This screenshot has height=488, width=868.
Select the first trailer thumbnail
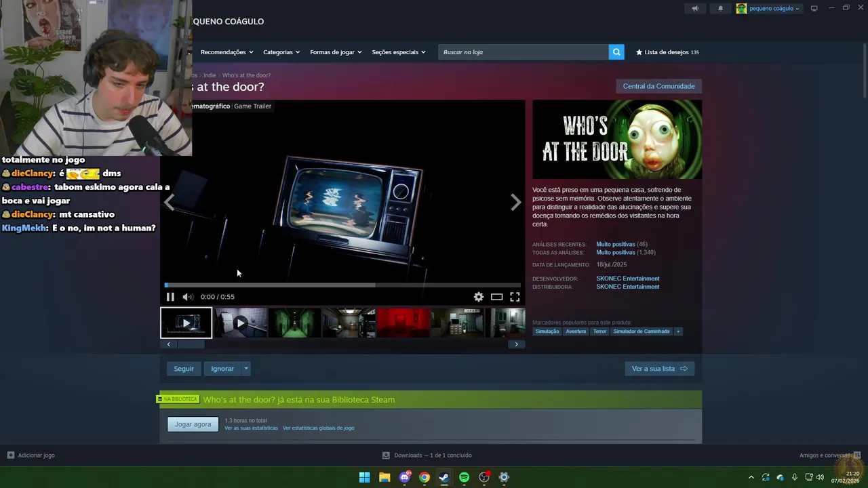point(186,323)
